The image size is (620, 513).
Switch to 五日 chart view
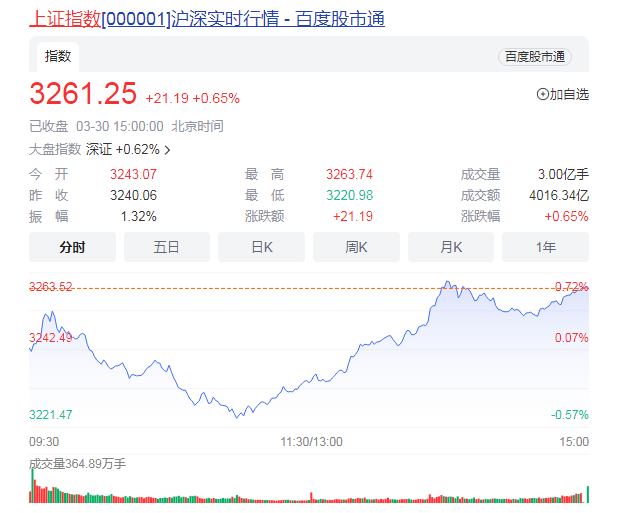point(167,247)
